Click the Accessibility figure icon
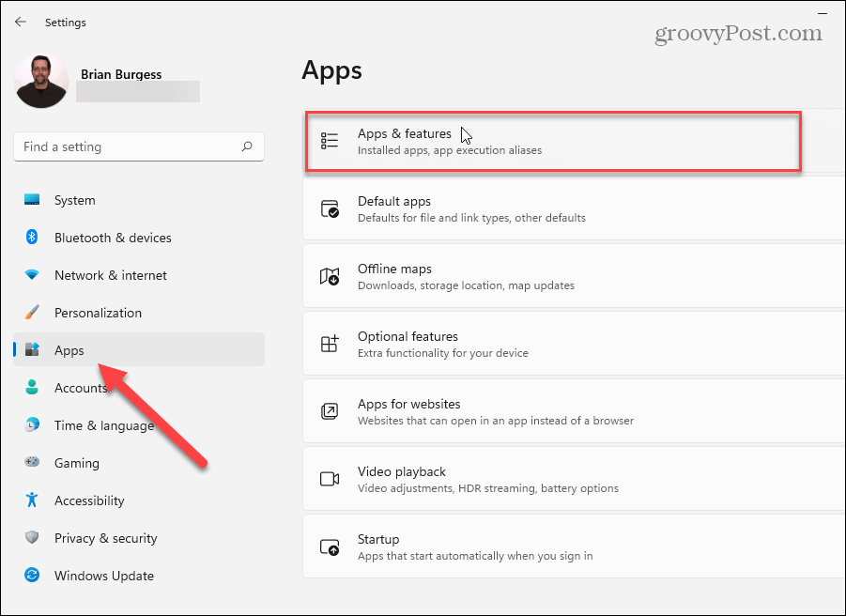This screenshot has width=846, height=616. [32, 500]
